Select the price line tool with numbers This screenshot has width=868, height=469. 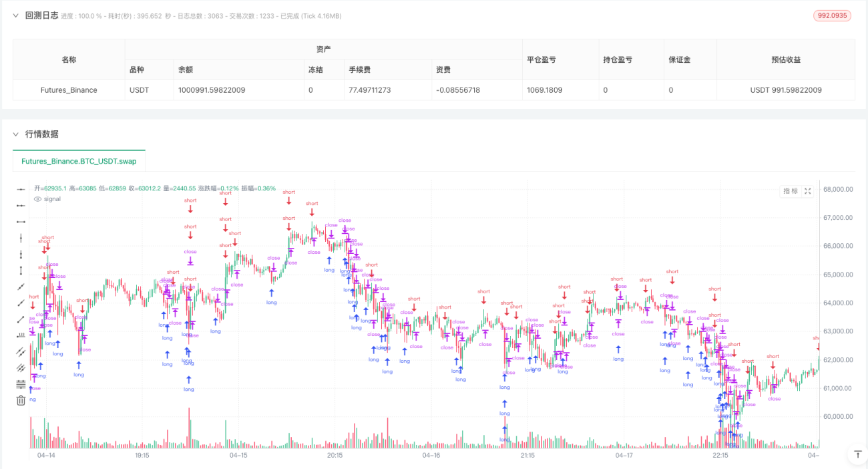click(x=21, y=335)
